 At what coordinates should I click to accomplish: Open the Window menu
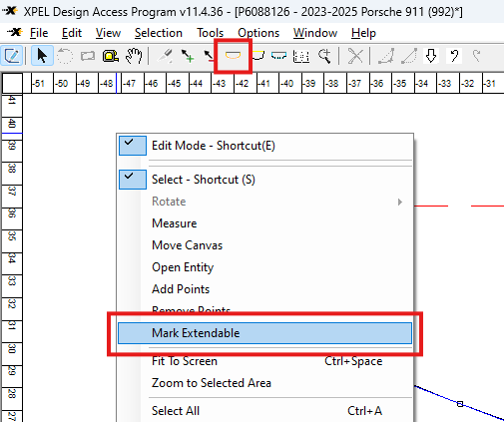(x=315, y=33)
